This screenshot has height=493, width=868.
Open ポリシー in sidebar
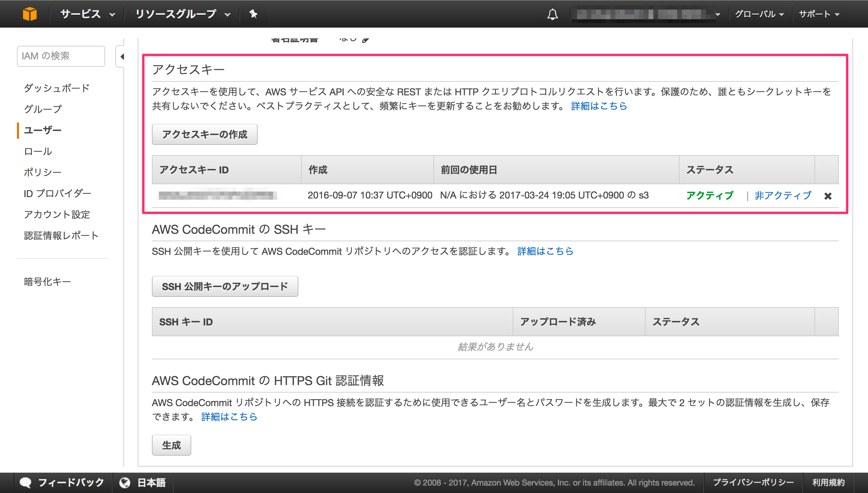43,172
